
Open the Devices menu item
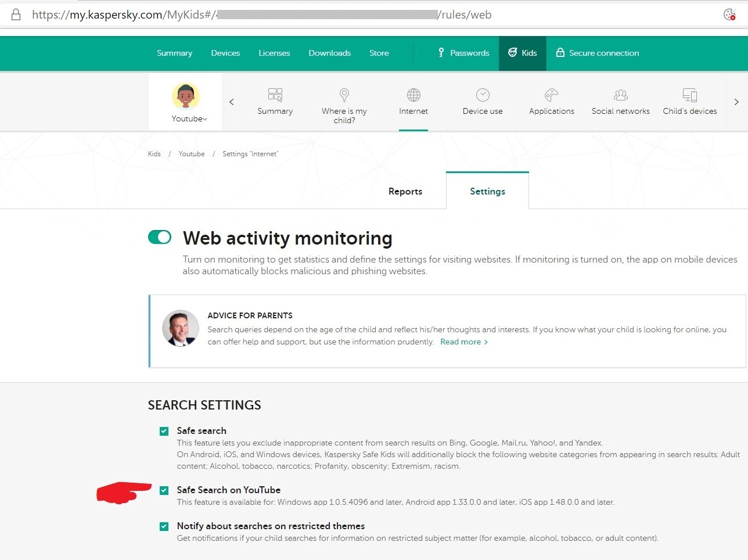[225, 53]
